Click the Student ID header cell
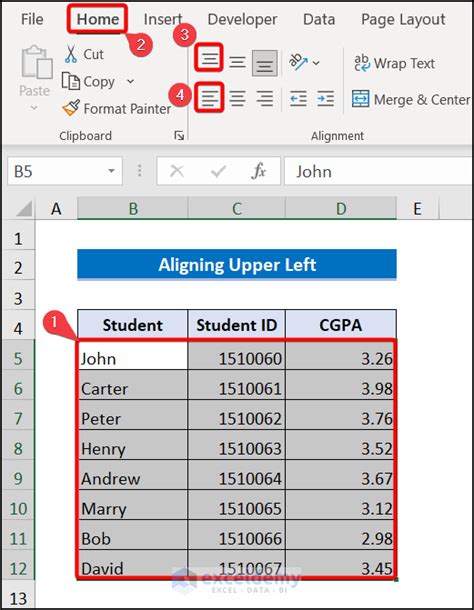The width and height of the screenshot is (474, 610). (x=237, y=324)
